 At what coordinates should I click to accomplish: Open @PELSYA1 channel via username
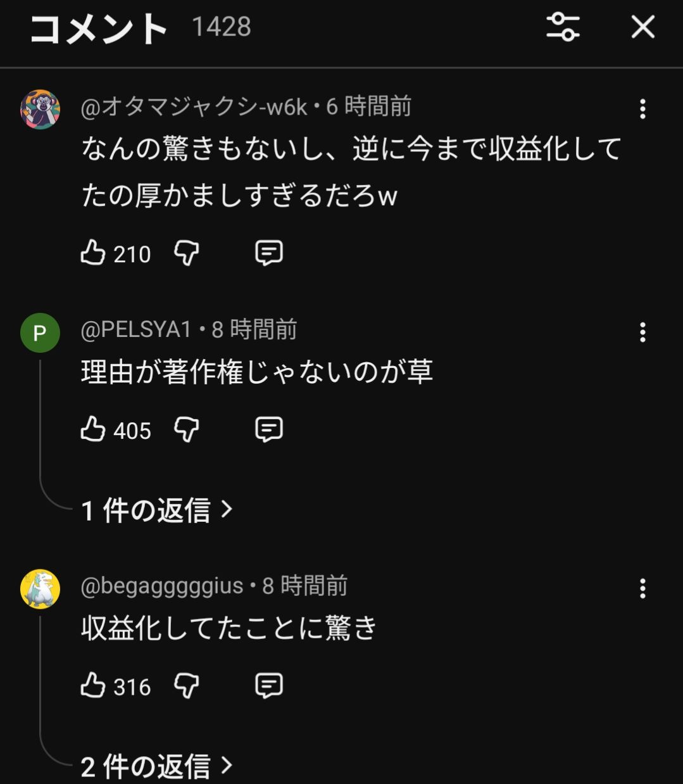click(136, 329)
